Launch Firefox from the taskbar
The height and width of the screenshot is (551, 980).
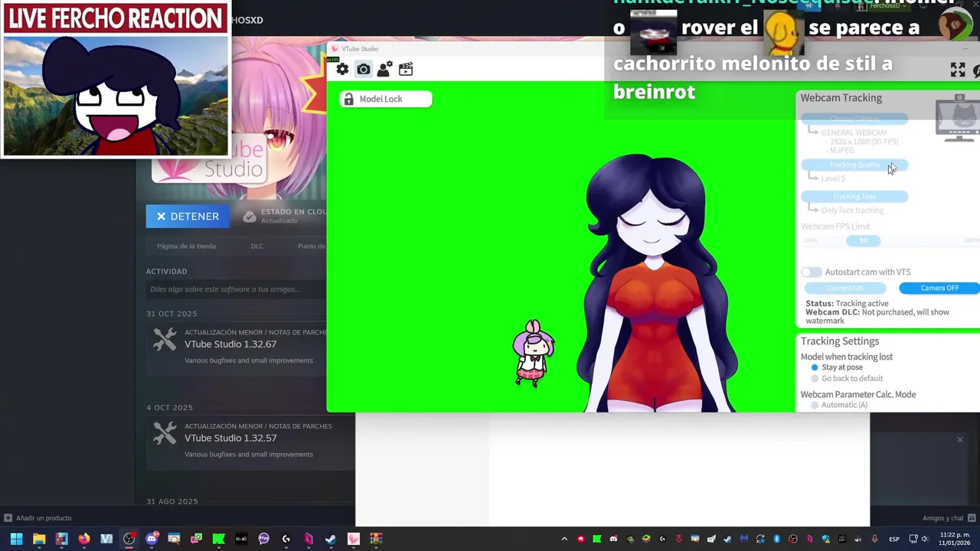pyautogui.click(x=84, y=539)
